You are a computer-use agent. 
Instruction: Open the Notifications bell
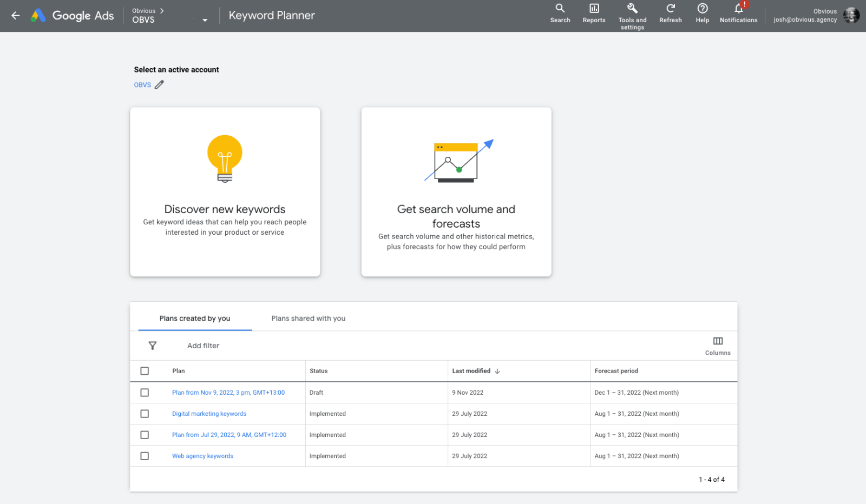(738, 9)
